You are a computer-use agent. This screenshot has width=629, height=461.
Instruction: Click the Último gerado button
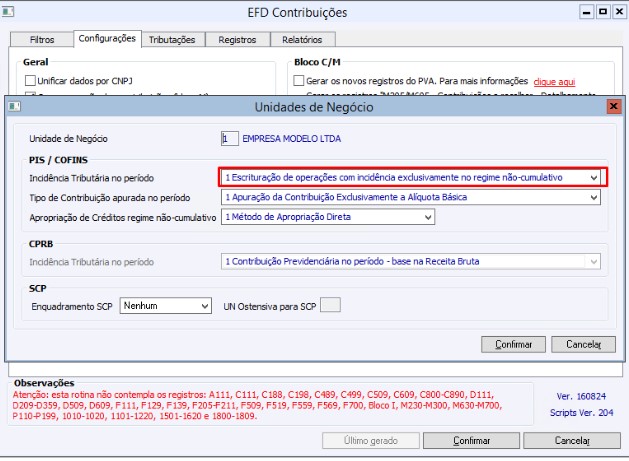pyautogui.click(x=371, y=441)
